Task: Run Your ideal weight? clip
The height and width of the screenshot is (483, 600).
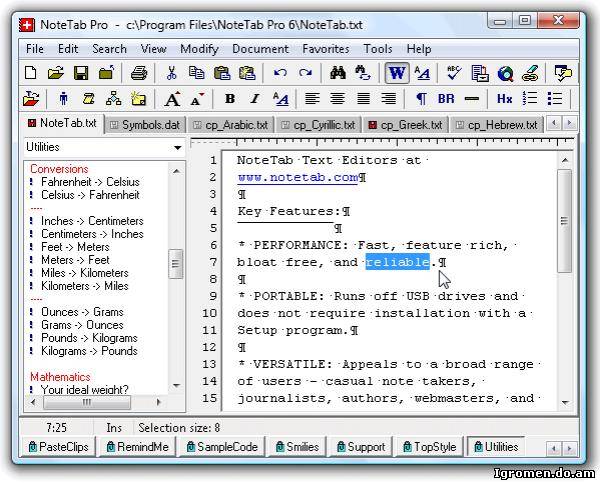Action: pyautogui.click(x=84, y=390)
